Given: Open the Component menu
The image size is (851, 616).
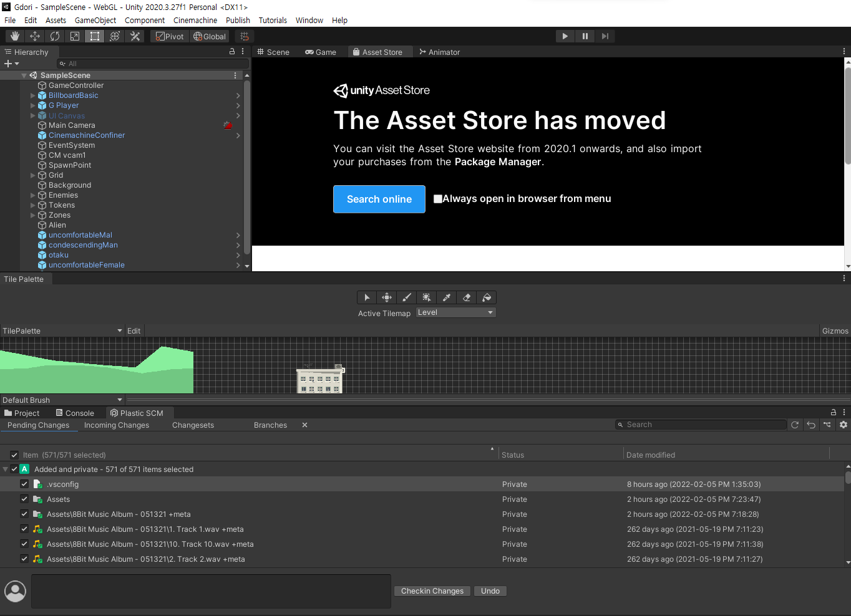Looking at the screenshot, I should [145, 20].
